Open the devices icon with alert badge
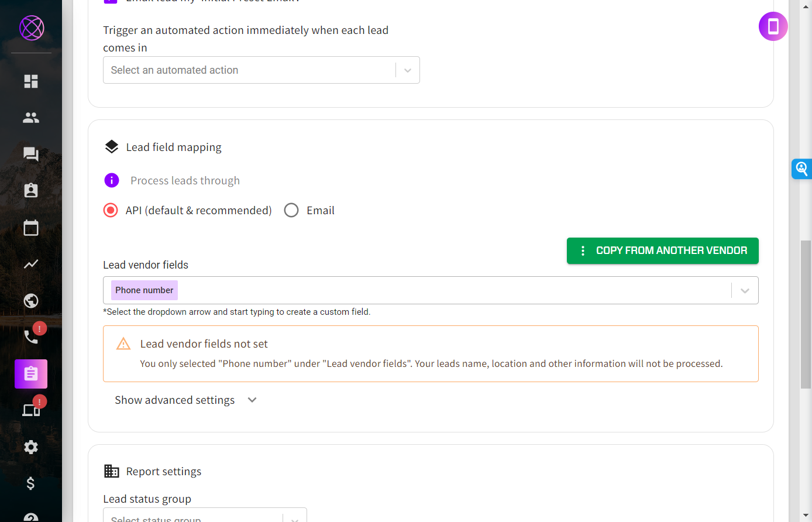Screen dimensions: 812x522 pyautogui.click(x=31, y=410)
